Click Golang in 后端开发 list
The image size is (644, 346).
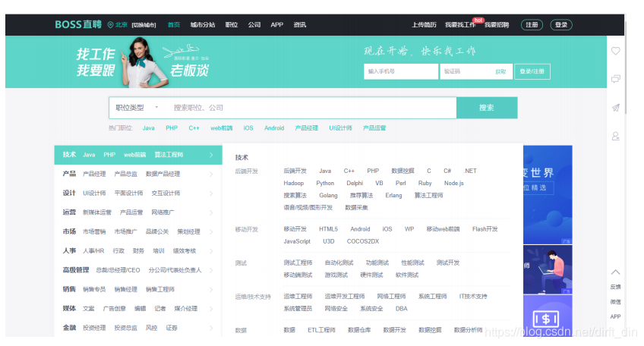tap(328, 195)
